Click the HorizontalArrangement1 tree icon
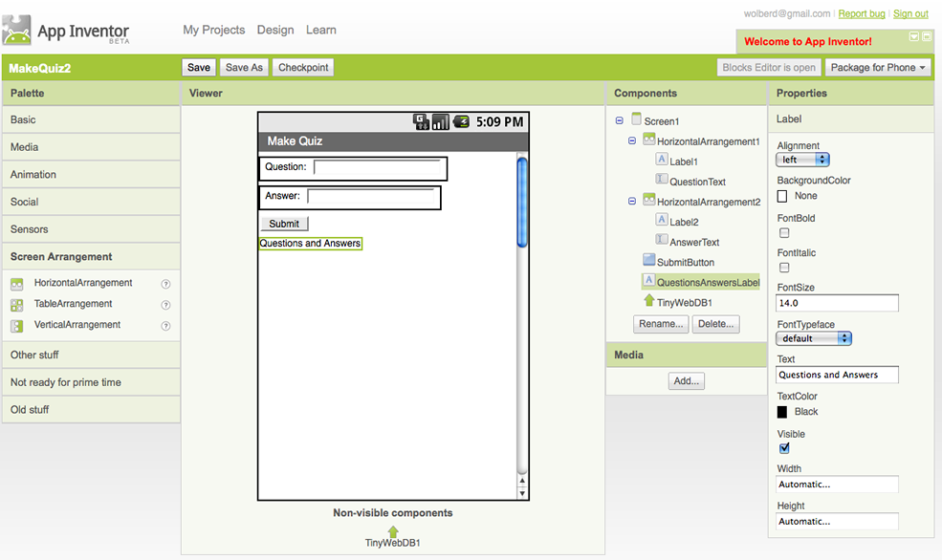Screen dimensions: 942x560 coord(648,140)
